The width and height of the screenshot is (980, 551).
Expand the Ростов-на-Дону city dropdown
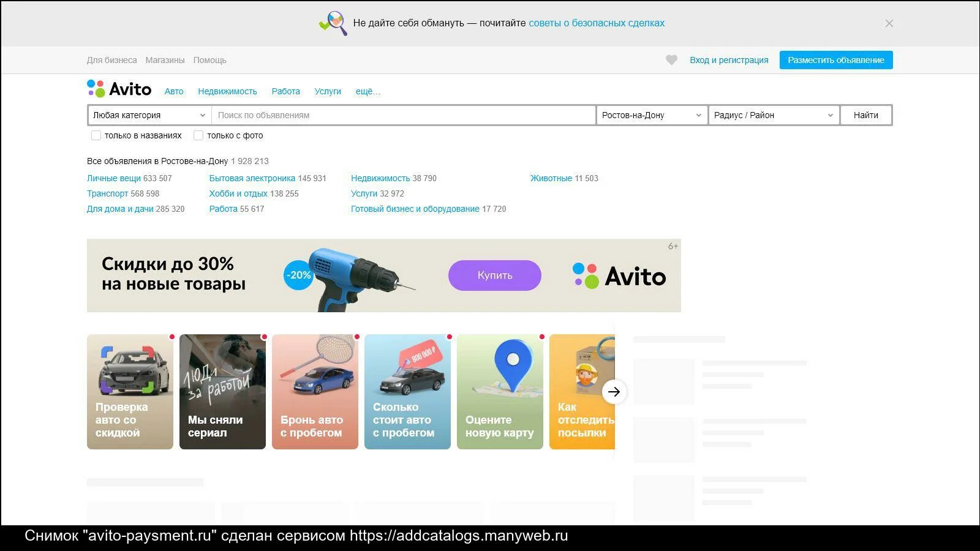pos(652,115)
